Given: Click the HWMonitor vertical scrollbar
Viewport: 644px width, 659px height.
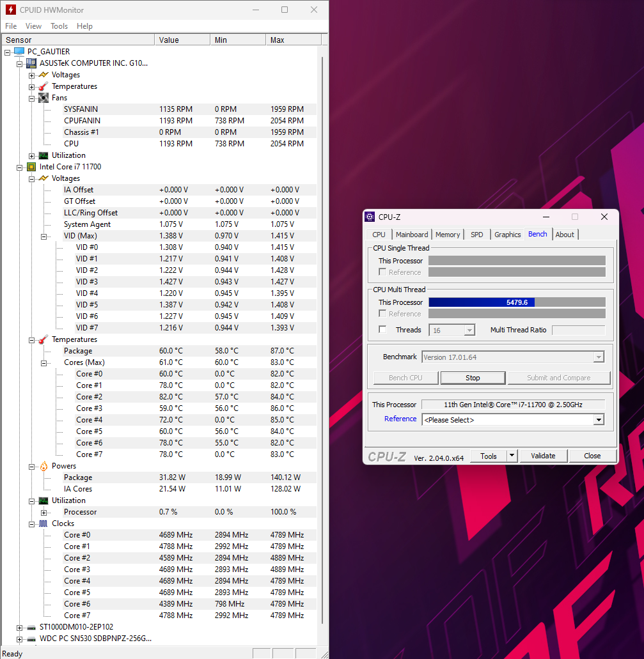Looking at the screenshot, I should click(322, 341).
